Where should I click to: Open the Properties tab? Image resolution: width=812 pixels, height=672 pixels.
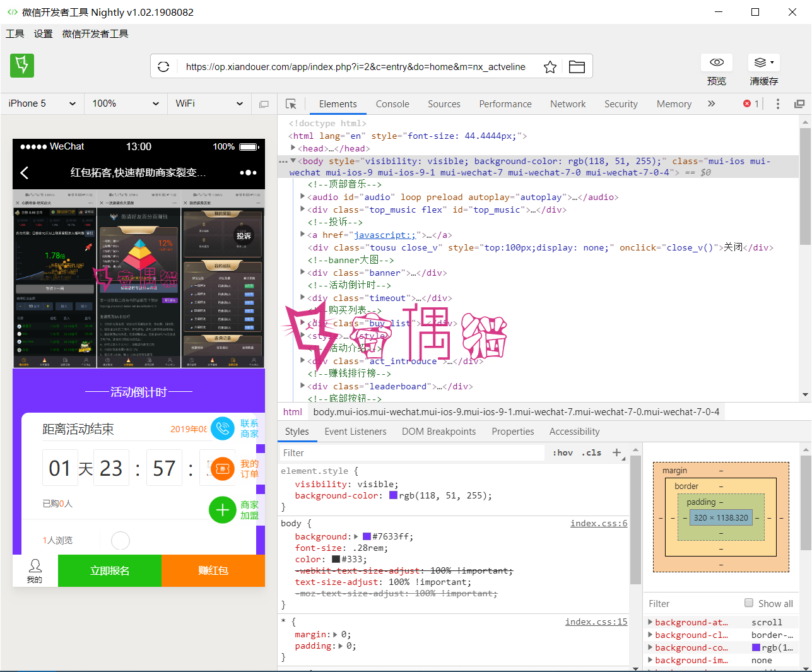click(513, 432)
